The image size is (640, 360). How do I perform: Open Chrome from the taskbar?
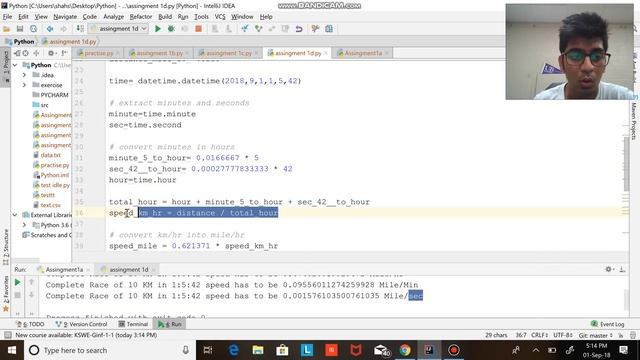click(x=405, y=350)
